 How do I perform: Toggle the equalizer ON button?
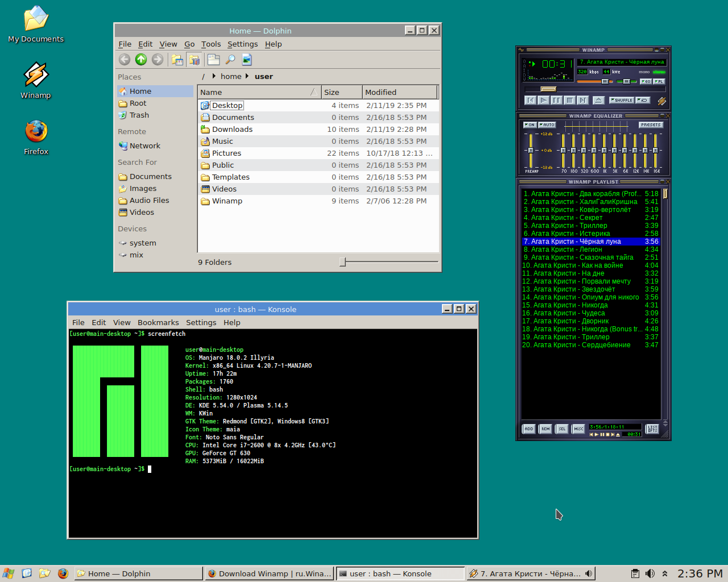pos(530,124)
